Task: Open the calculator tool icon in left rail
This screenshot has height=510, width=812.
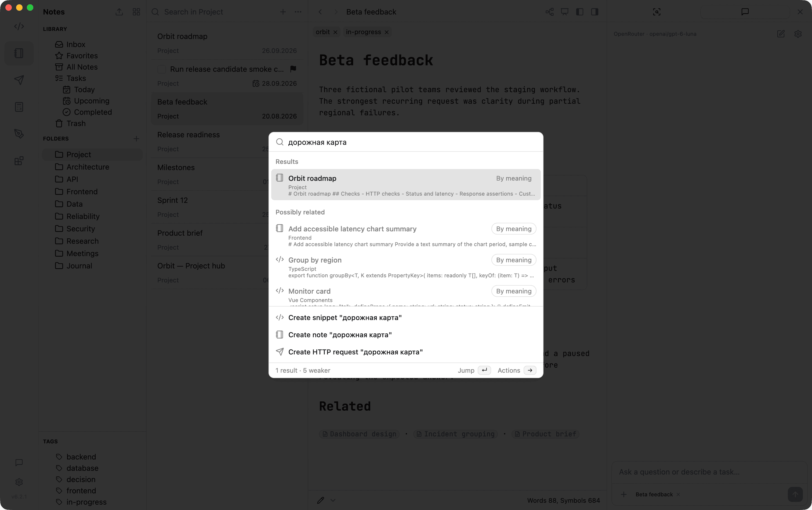Action: [x=19, y=107]
